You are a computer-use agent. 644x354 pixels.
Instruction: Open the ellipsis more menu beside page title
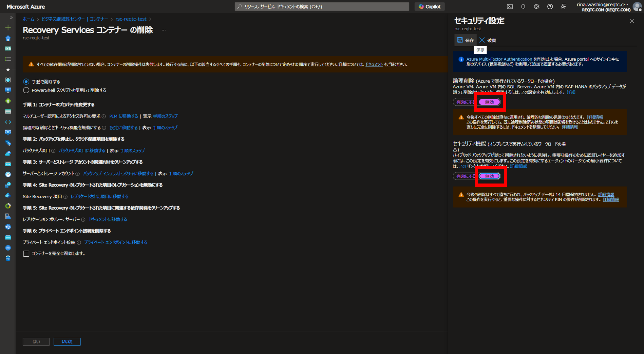tap(164, 30)
